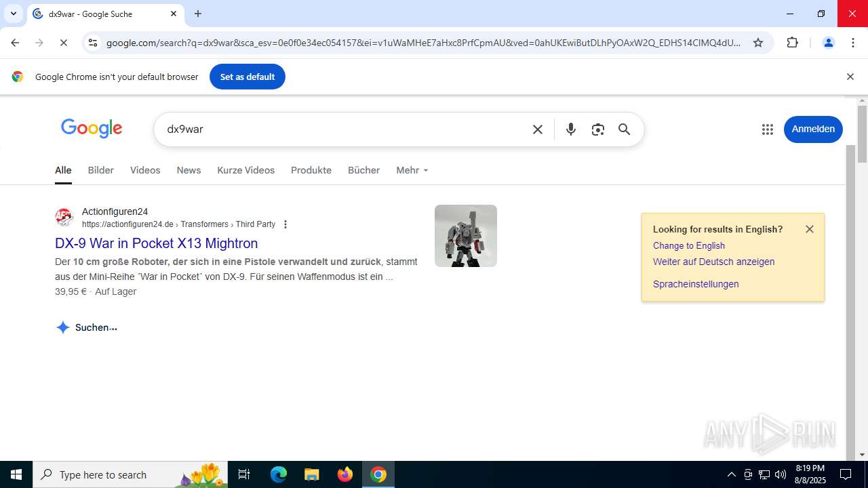Image resolution: width=868 pixels, height=488 pixels.
Task: Switch to Videos tab
Action: 145,170
